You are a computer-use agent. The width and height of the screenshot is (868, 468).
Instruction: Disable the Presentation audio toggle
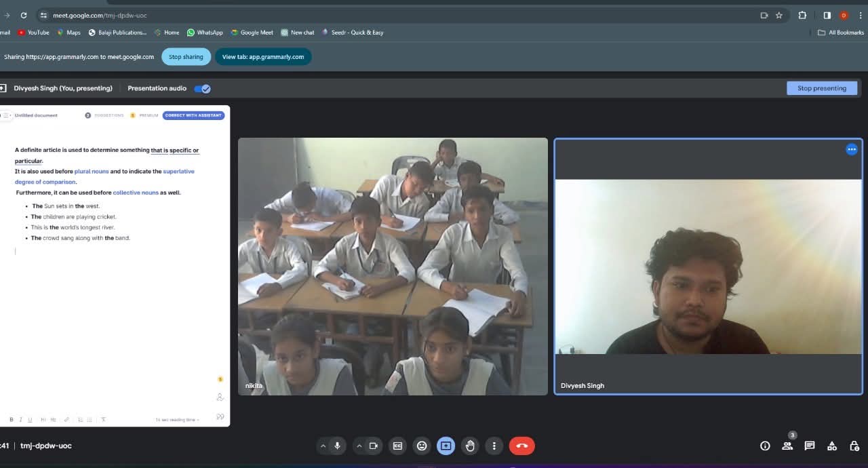(202, 88)
